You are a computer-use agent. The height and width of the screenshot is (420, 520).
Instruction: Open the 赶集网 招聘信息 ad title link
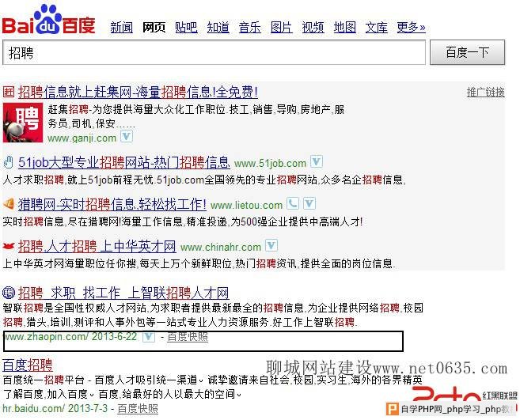click(x=138, y=93)
